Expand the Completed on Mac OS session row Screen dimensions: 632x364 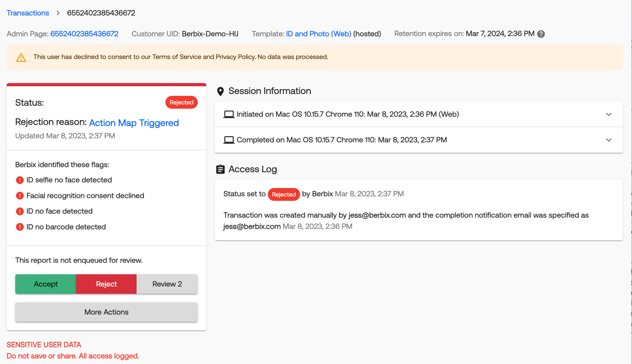(608, 140)
